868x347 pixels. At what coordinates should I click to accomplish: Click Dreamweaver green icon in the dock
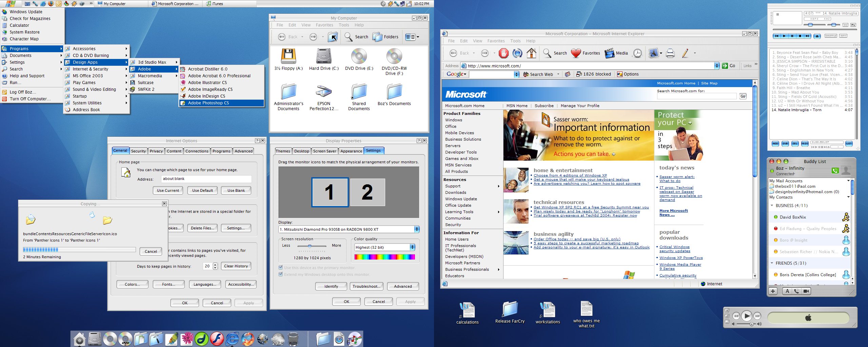coord(201,339)
